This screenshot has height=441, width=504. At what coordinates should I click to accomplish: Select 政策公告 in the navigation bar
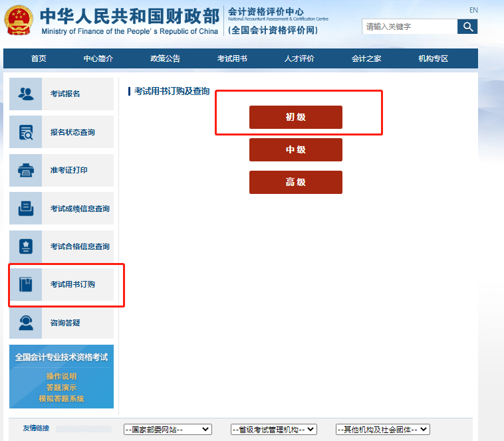click(x=165, y=58)
